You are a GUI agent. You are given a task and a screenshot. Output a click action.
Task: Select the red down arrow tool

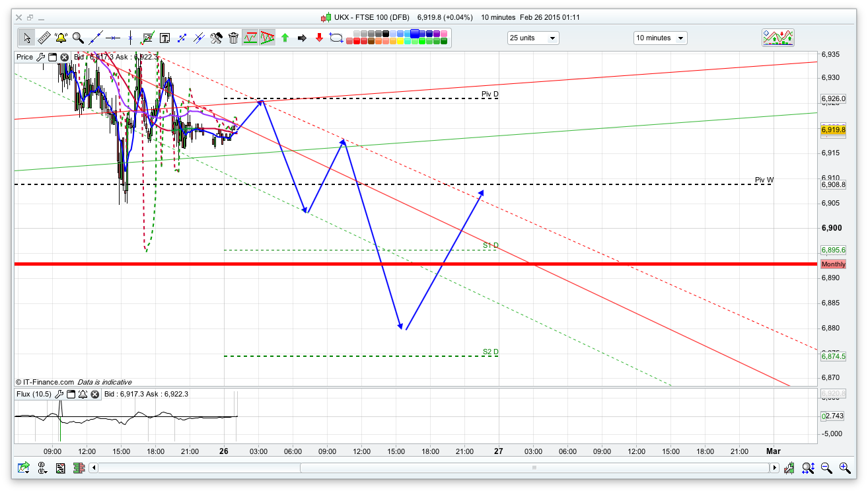(x=319, y=38)
